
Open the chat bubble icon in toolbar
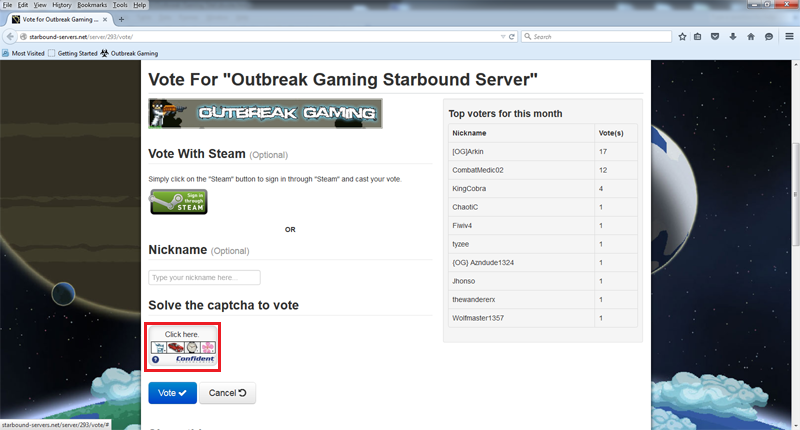click(768, 37)
